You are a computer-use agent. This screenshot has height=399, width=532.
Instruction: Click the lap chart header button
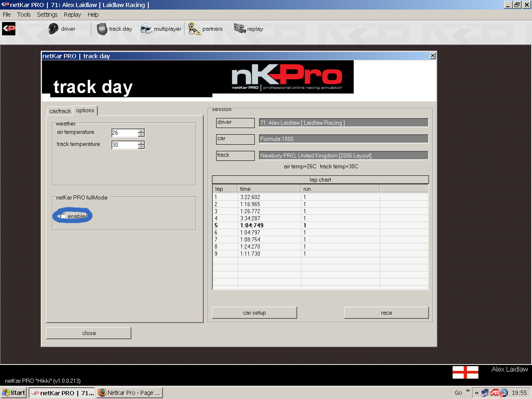click(320, 180)
